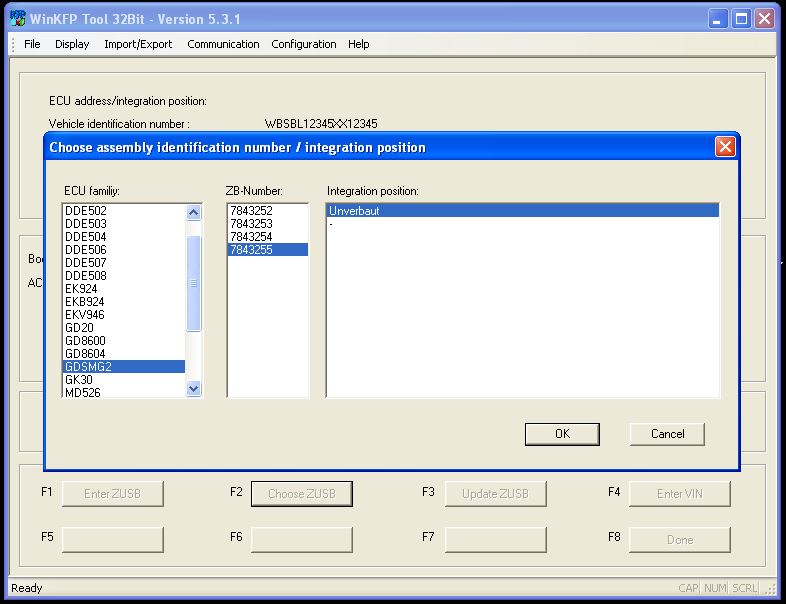Click the ECU family list scrollbar thumb
786x604 pixels.
193,283
